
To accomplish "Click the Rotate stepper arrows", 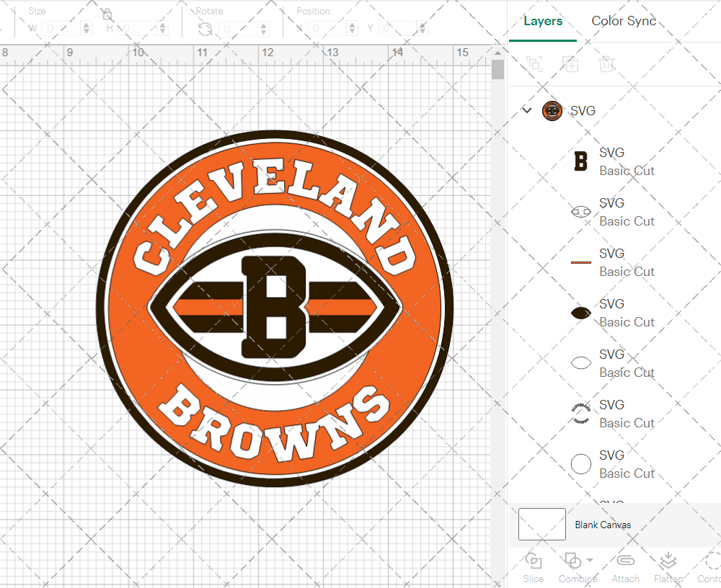I will (263, 29).
